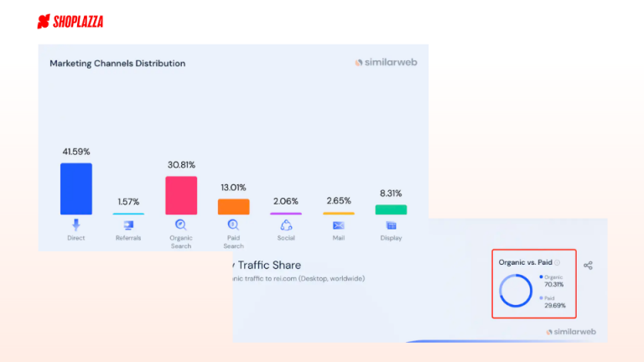Click the similarweb logo in Marketing Channels panel
Viewport: 644px width, 362px height.
coord(386,62)
